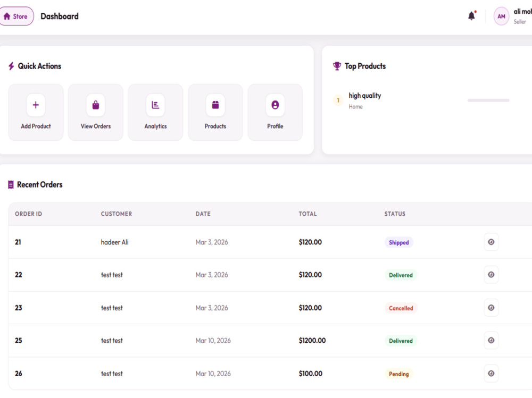Click customer test test of order 26
Image resolution: width=532 pixels, height=398 pixels.
pyautogui.click(x=112, y=374)
